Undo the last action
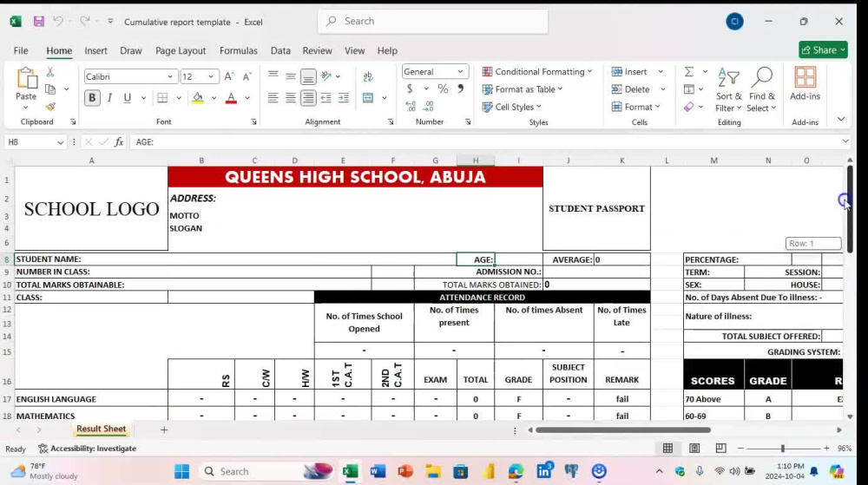Viewport: 868px width, 485px height. click(57, 22)
